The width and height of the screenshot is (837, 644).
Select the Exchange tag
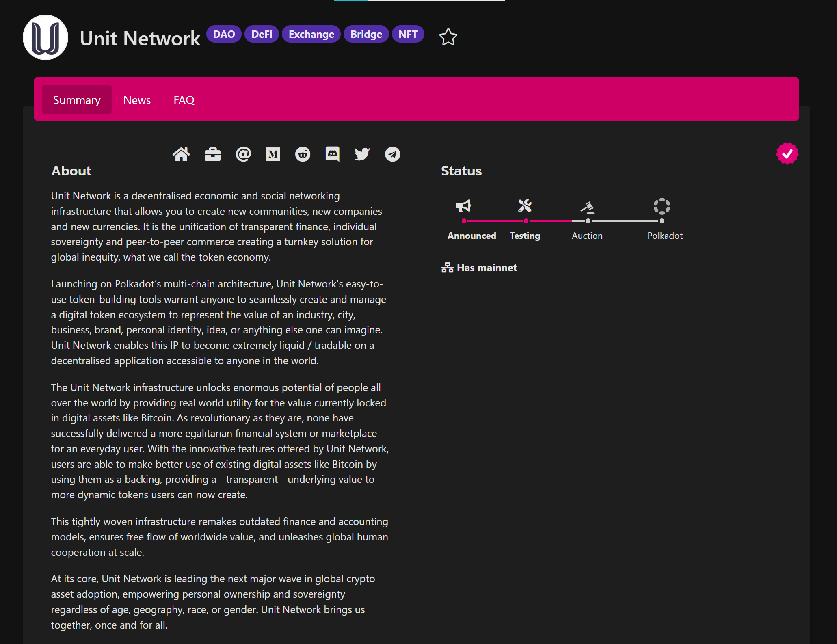[311, 34]
